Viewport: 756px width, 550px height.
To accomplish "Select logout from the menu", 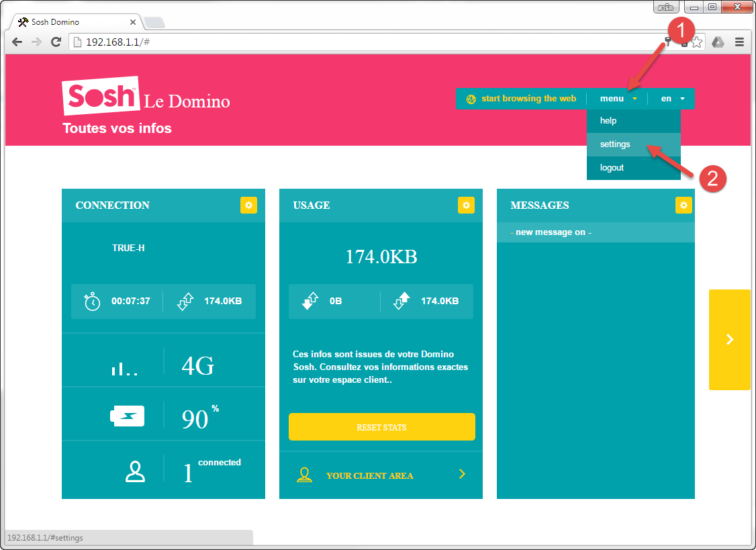I will tap(634, 168).
